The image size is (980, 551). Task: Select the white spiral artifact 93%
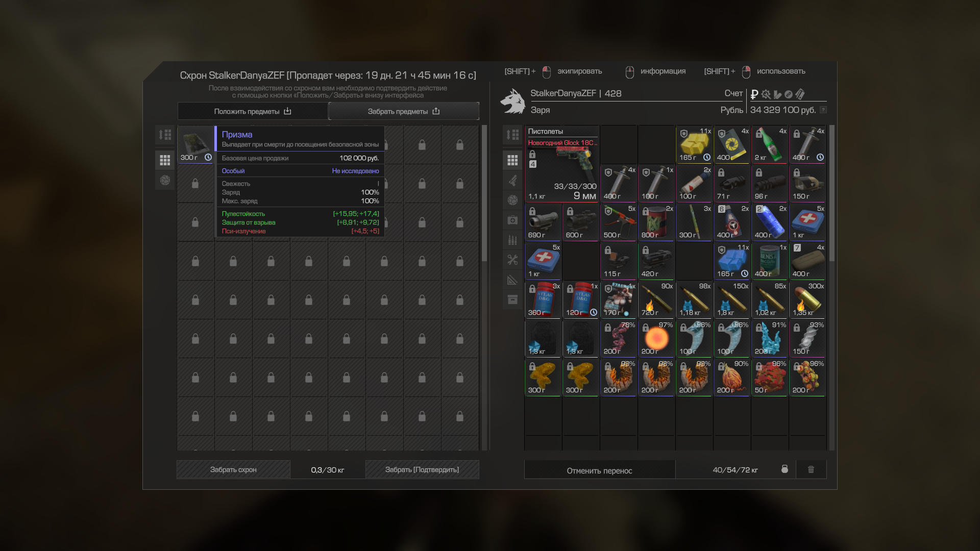[807, 338]
